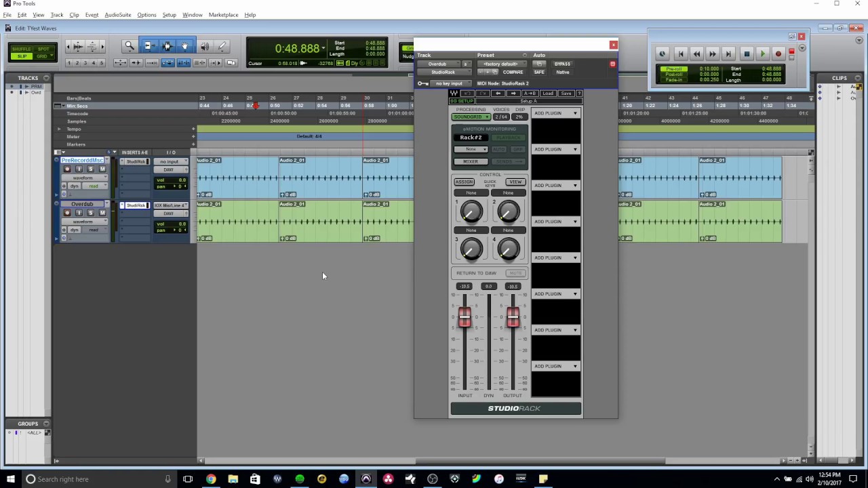Click the StudioRack Load button
This screenshot has height=488, width=868.
coord(548,94)
